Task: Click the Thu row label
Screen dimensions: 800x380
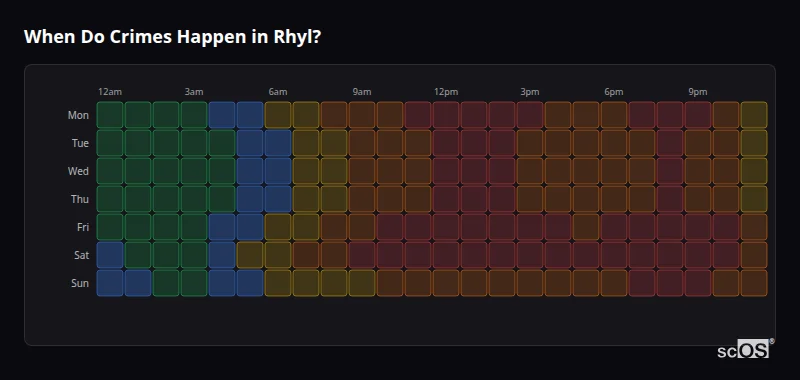Action: [x=80, y=199]
